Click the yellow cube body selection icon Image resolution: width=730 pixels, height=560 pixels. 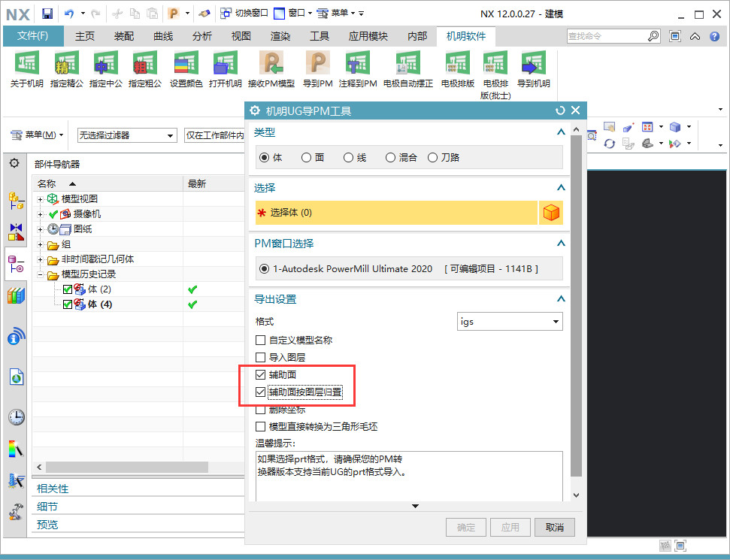pos(551,213)
